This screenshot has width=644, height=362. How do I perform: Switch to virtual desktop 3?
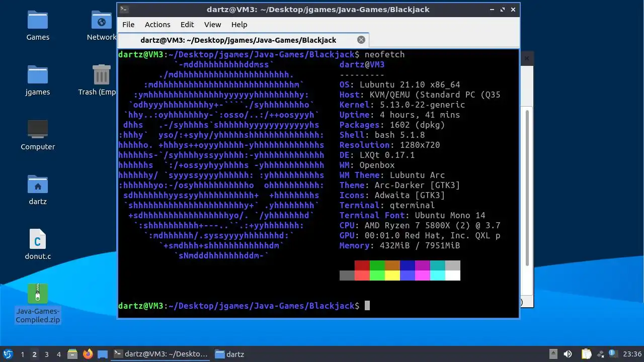46,354
